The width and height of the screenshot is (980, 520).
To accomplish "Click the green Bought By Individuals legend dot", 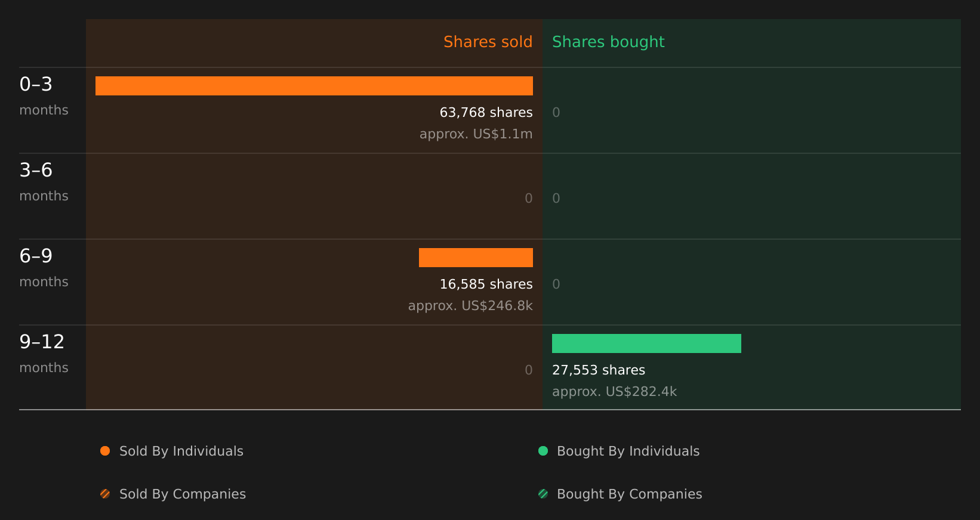I will click(543, 451).
